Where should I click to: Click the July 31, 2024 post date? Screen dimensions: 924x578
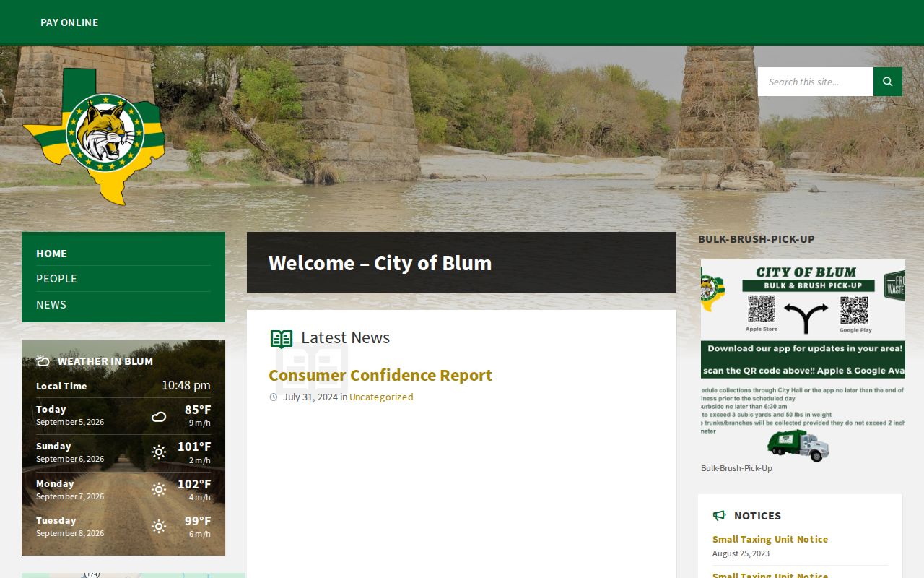tap(310, 397)
